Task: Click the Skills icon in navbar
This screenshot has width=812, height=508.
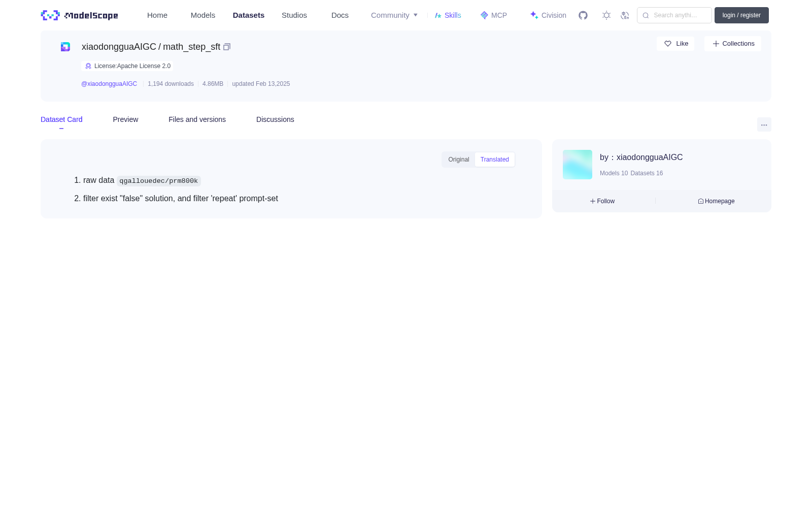Action: pos(438,15)
